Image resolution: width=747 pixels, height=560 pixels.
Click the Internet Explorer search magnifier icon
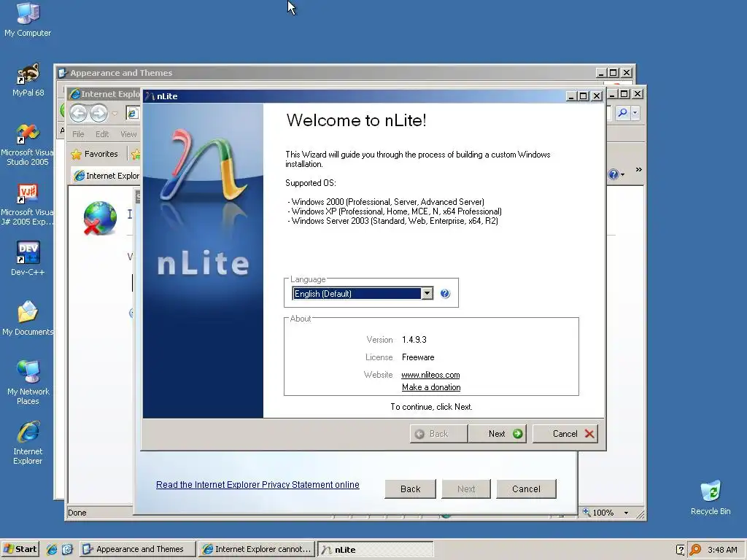(622, 113)
